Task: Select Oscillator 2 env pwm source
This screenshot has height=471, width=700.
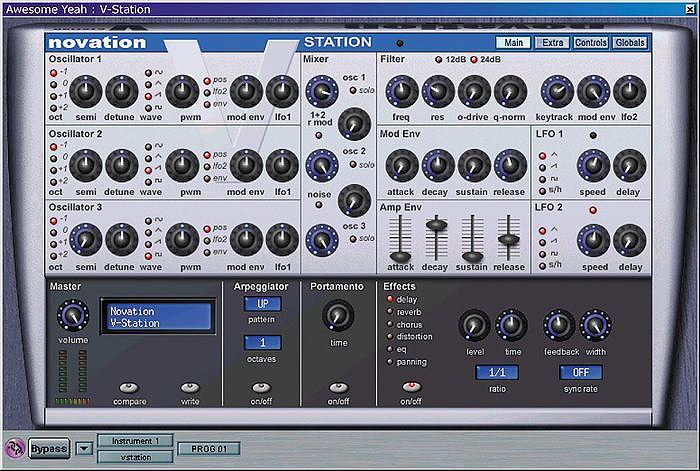Action: [207, 179]
